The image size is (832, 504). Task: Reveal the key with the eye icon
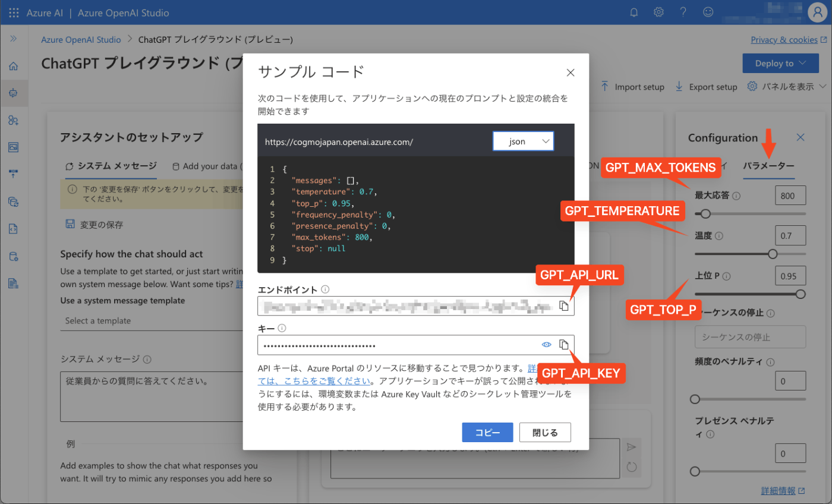547,345
